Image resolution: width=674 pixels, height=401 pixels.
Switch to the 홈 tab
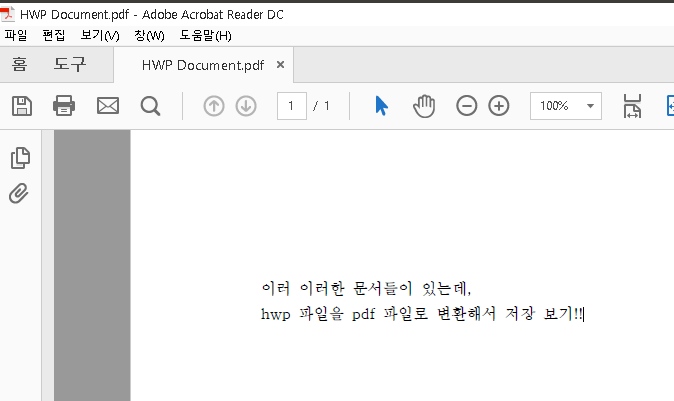(x=19, y=64)
